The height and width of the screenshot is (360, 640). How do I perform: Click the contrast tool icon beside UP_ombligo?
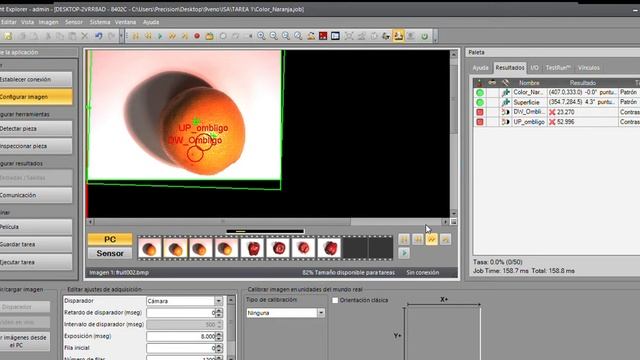coord(506,122)
